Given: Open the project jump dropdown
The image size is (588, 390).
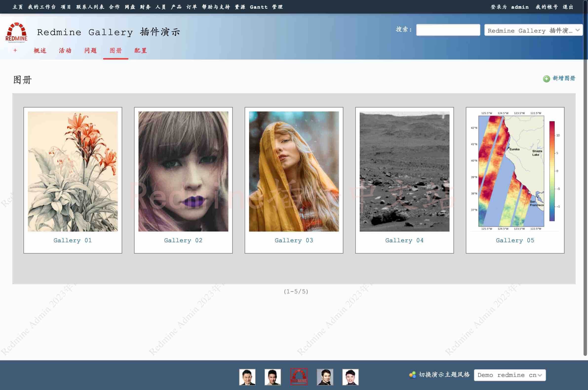Looking at the screenshot, I should click(533, 30).
